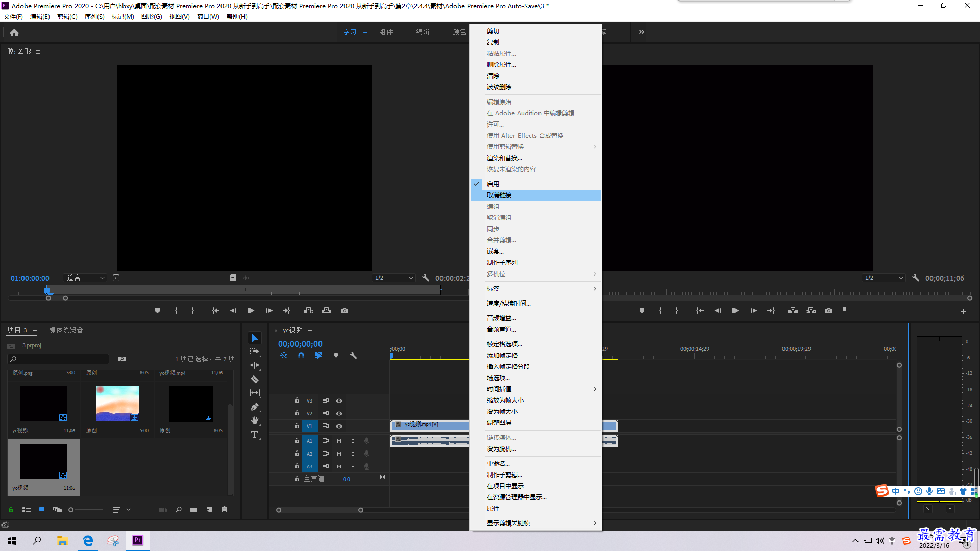Screen dimensions: 980x551
Task: Solo audio track A2
Action: pos(353,454)
